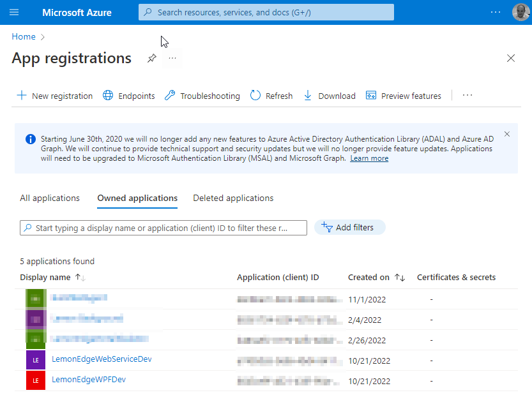
Task: Open the toolbar overflow ellipsis menu
Action: [467, 95]
